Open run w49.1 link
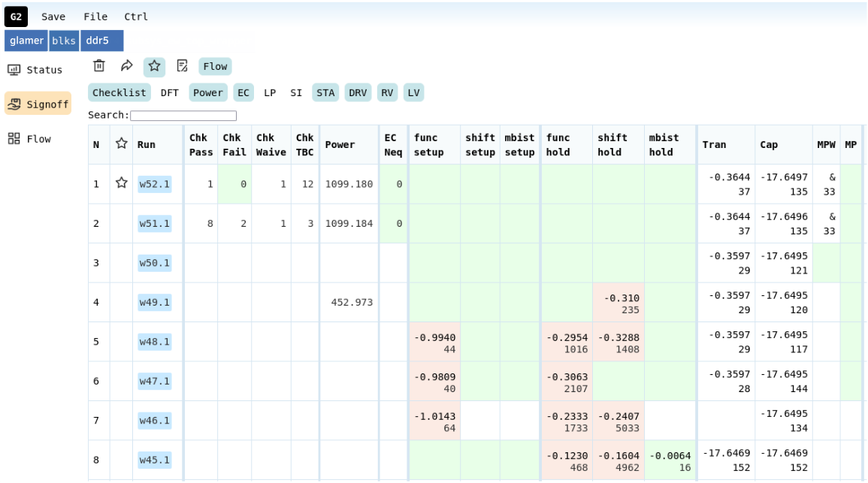The image size is (868, 483). [x=155, y=302]
